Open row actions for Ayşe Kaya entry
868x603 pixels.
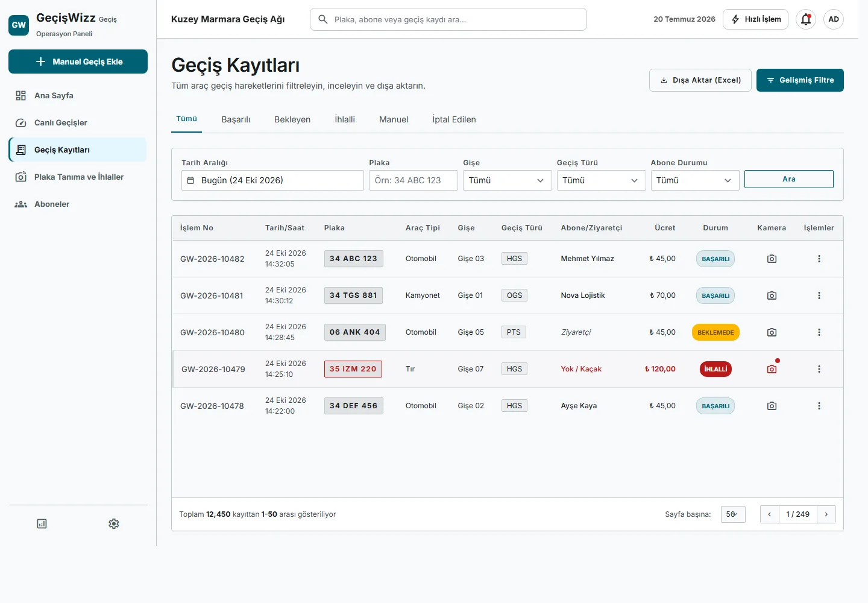[x=819, y=406]
